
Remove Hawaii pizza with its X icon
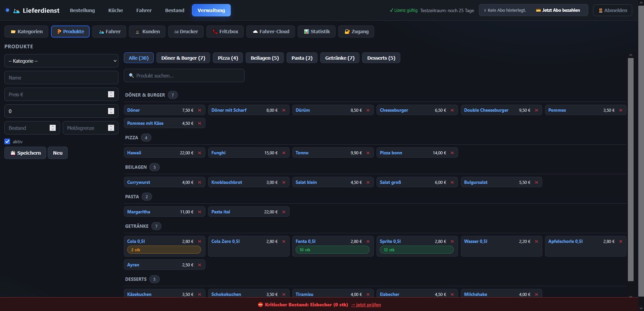[199, 153]
